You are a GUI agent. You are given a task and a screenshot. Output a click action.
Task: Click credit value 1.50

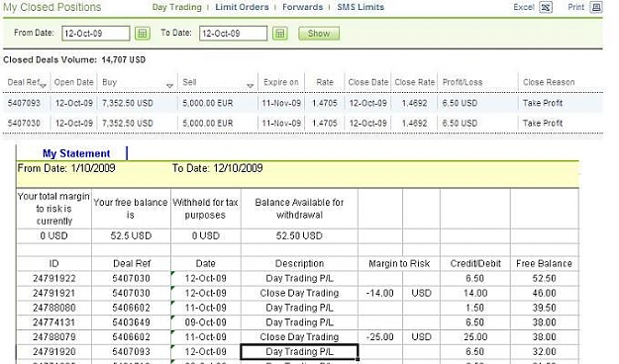[474, 308]
